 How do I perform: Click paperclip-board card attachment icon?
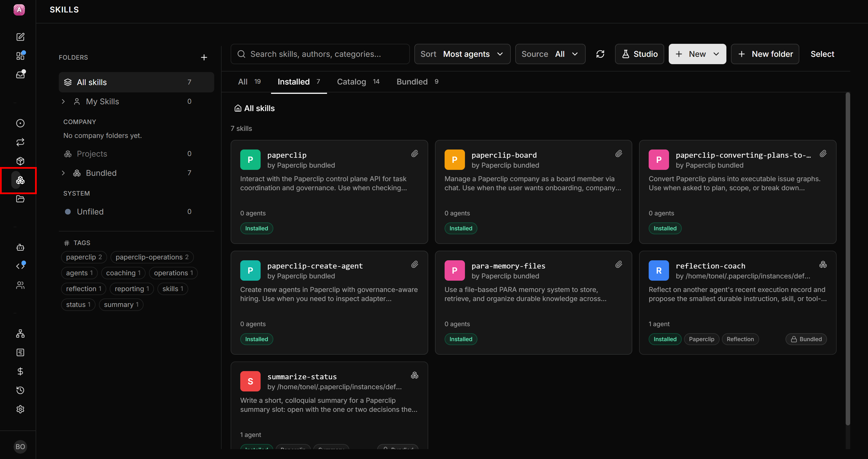(619, 154)
